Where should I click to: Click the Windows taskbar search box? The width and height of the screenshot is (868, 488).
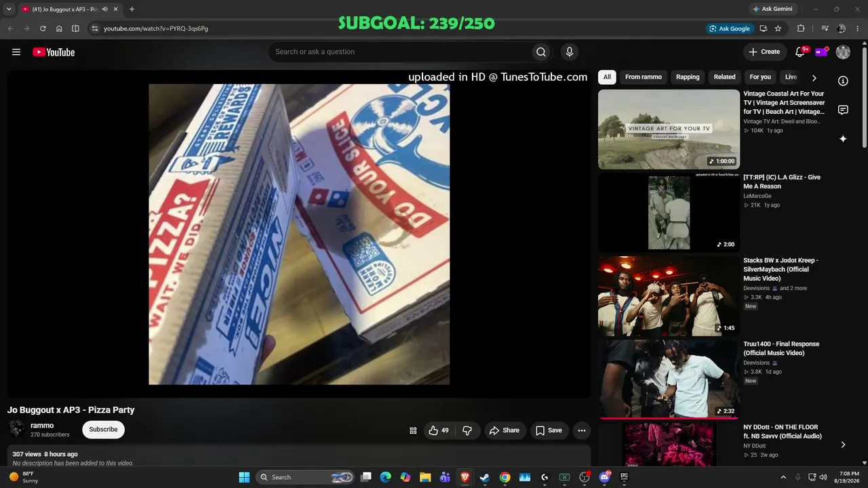click(306, 477)
